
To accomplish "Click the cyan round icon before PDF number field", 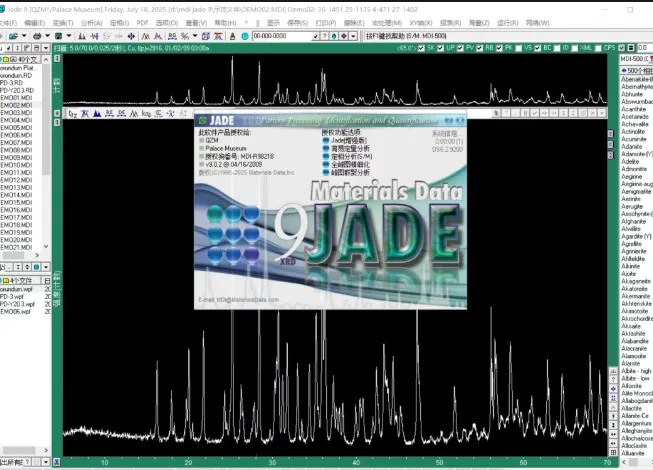I will 245,36.
